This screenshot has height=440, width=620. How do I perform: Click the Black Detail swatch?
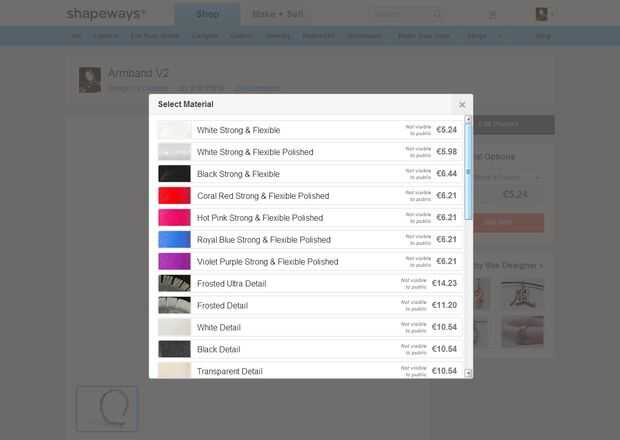174,349
